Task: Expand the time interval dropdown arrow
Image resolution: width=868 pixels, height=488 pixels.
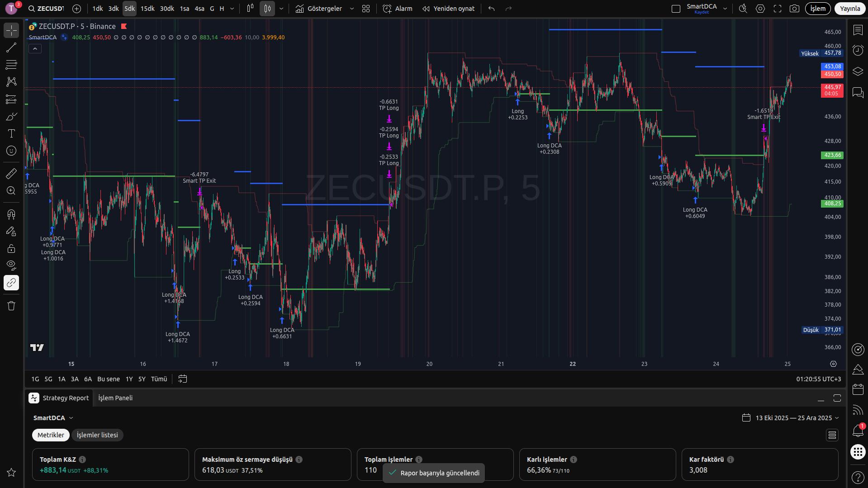Action: (x=232, y=9)
